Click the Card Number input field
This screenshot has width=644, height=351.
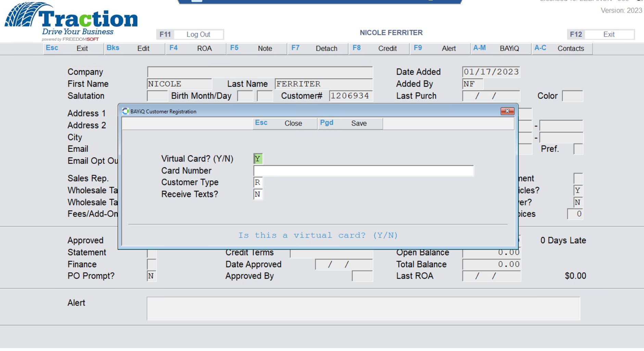364,171
